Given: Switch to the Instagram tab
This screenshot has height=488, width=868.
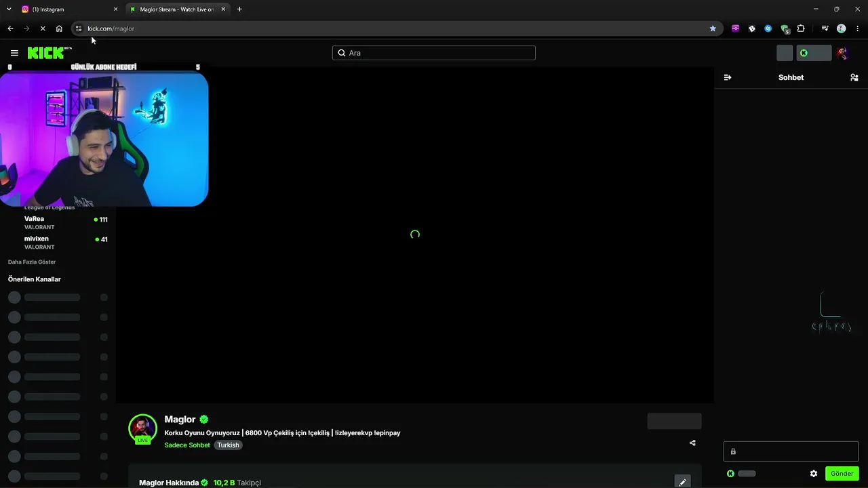Looking at the screenshot, I should pyautogui.click(x=68, y=9).
